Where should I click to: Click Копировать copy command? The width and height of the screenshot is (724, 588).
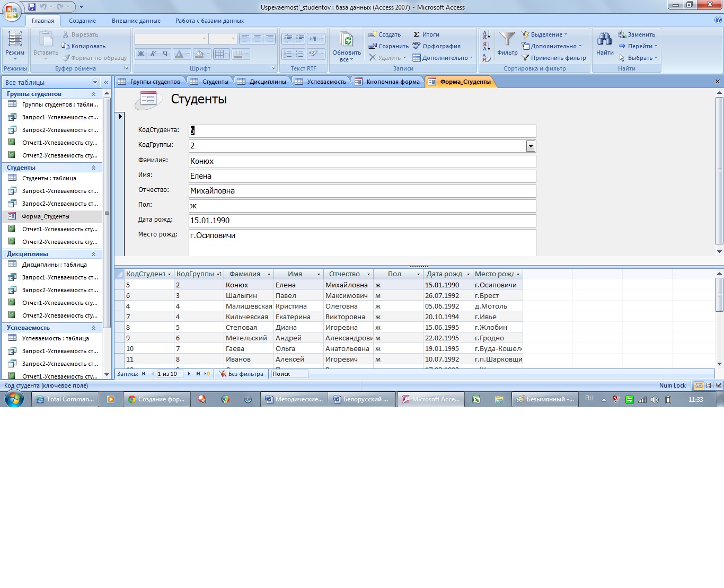[x=84, y=46]
